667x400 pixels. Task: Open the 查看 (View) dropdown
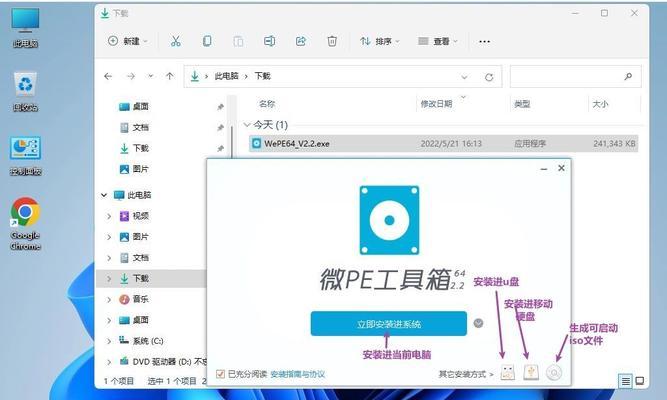coord(438,41)
